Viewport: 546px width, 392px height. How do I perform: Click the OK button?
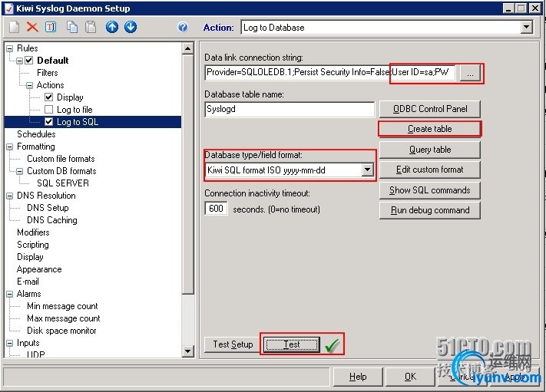[410, 377]
